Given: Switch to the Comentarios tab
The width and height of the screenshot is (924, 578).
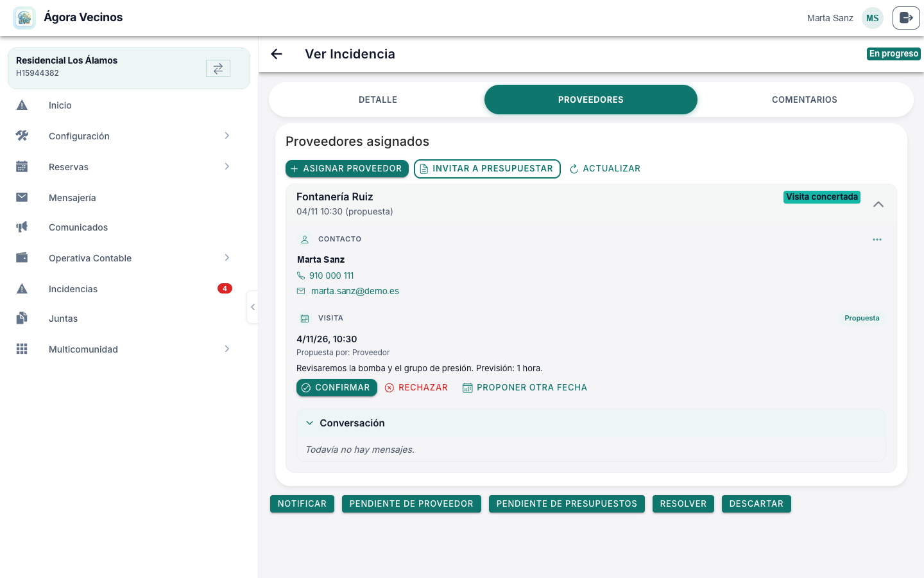Looking at the screenshot, I should [x=805, y=100].
